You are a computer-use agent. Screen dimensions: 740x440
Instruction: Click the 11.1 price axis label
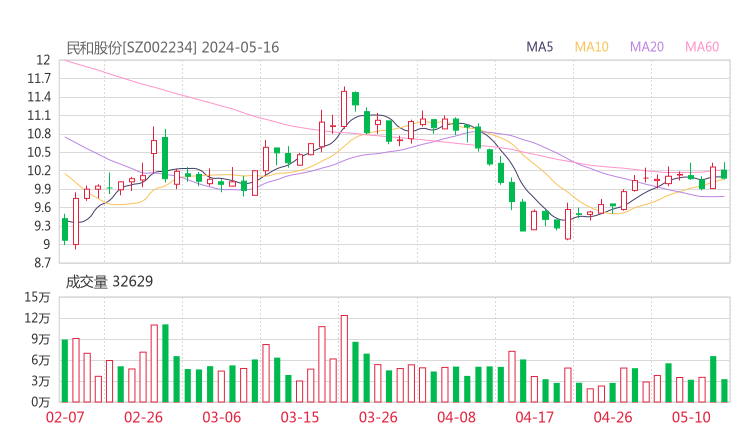click(39, 115)
